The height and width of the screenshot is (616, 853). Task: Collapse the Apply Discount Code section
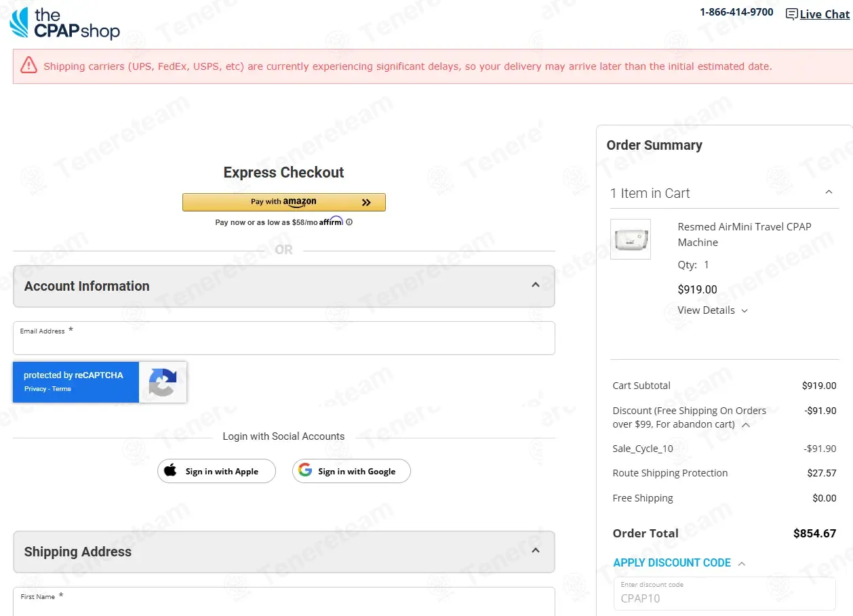(741, 564)
